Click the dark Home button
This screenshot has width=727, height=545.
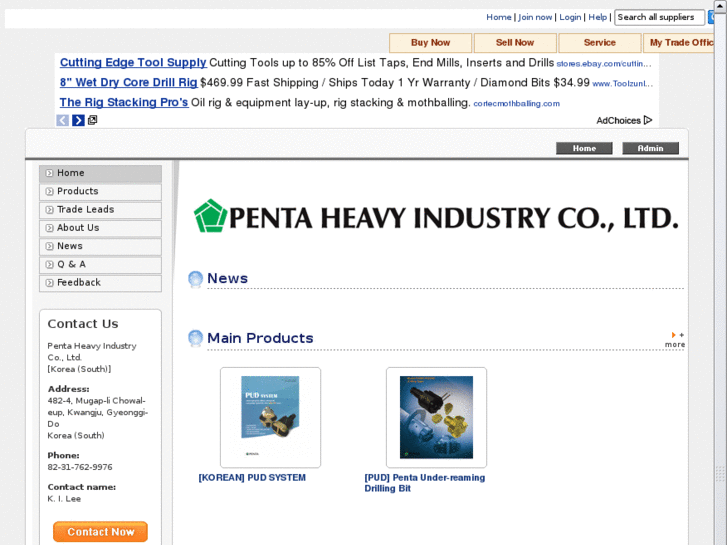(x=584, y=148)
